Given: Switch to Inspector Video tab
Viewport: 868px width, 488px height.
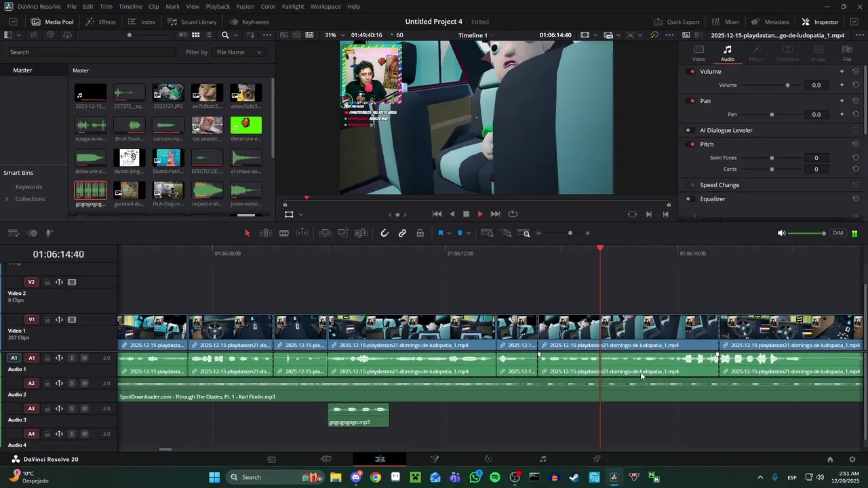Looking at the screenshot, I should tap(698, 53).
